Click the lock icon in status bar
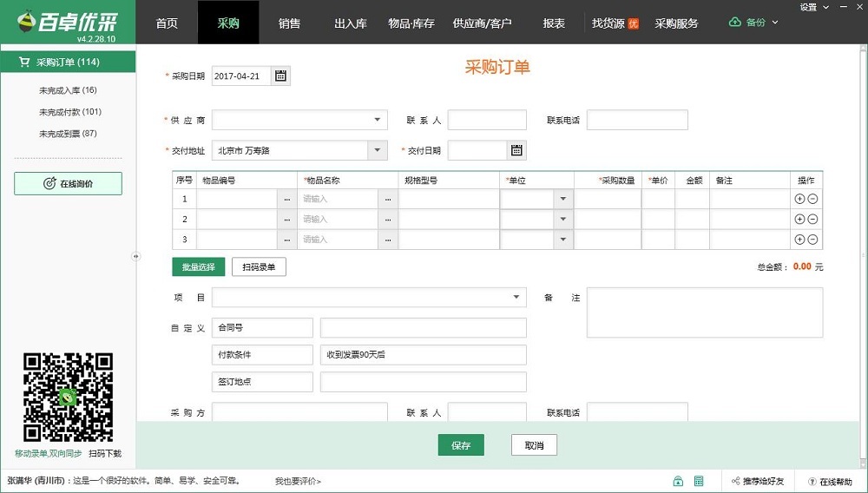868x493 pixels. pyautogui.click(x=678, y=482)
